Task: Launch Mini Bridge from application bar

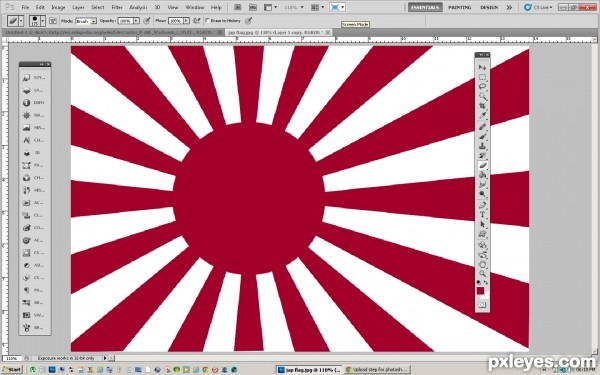Action: pyautogui.click(x=253, y=7)
